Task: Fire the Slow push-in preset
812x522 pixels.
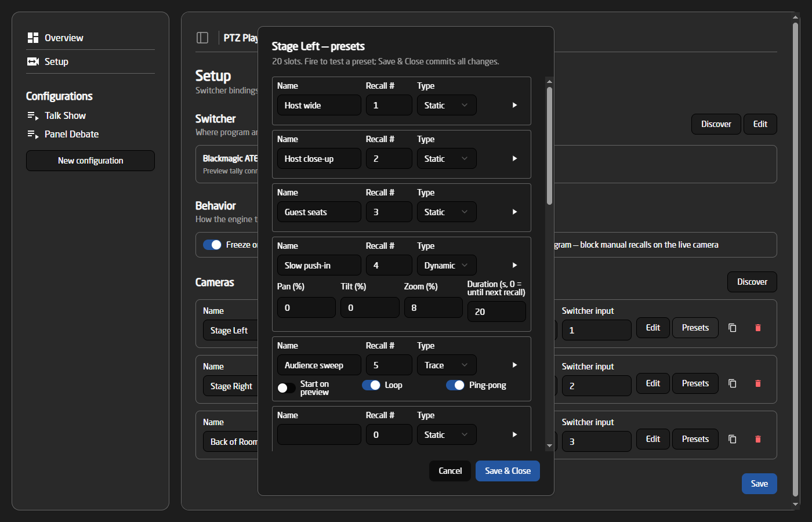Action: pyautogui.click(x=514, y=265)
